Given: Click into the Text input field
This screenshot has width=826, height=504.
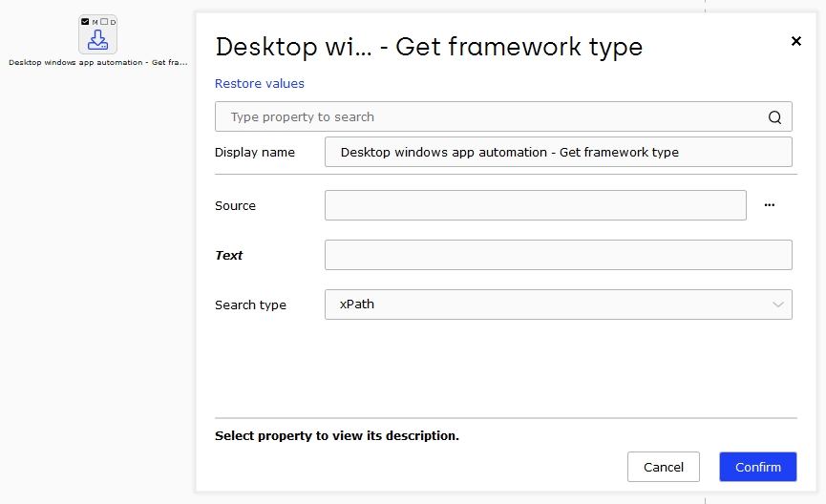Looking at the screenshot, I should tap(558, 254).
